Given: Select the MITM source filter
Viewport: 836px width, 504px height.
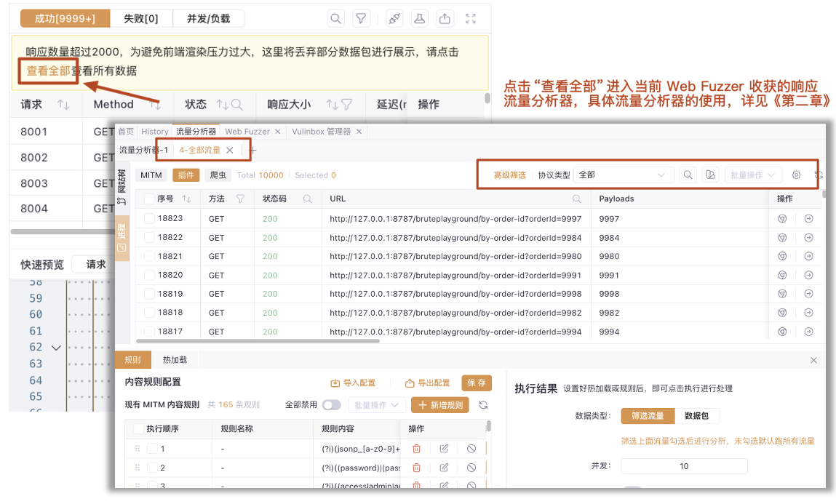Looking at the screenshot, I should click(x=151, y=175).
